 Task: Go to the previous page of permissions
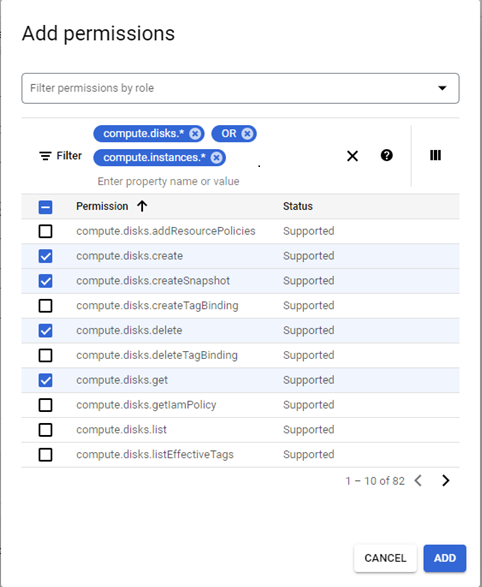[418, 480]
